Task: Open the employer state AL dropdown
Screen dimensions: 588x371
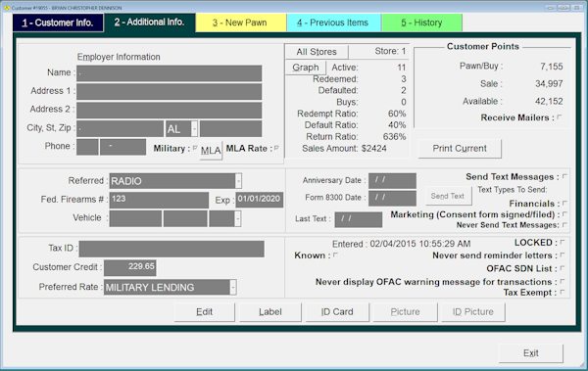Action: point(194,129)
